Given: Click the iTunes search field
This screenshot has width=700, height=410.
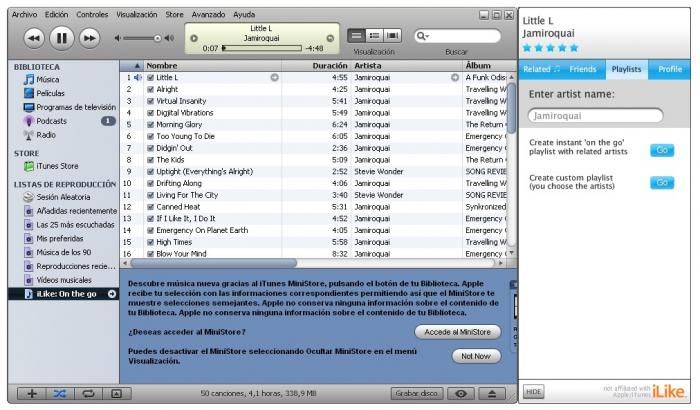Looking at the screenshot, I should (457, 36).
